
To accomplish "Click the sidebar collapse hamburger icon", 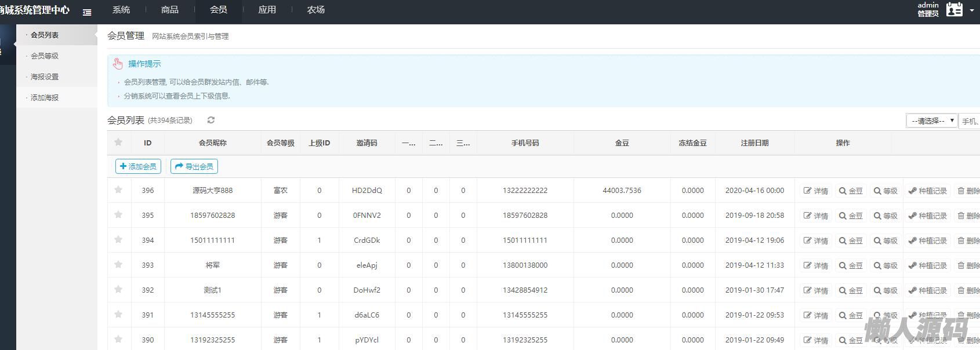I will [87, 12].
